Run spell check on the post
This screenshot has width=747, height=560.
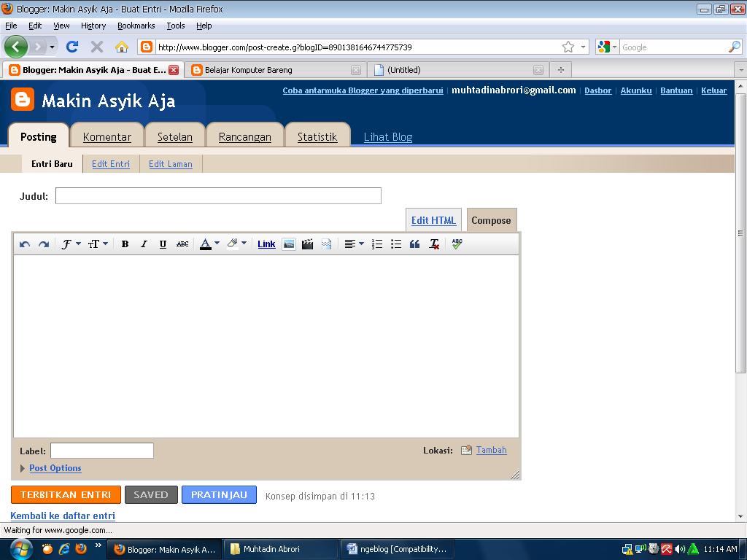coord(457,244)
